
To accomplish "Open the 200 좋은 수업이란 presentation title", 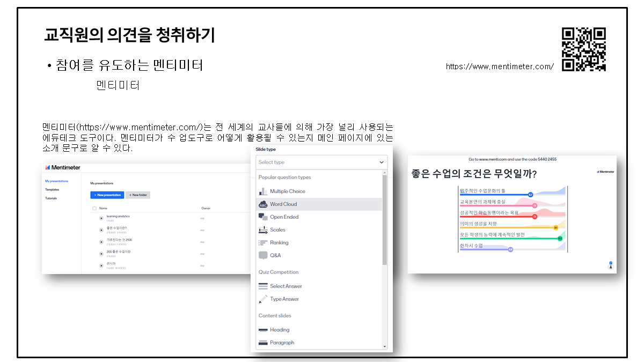I will 119,252.
